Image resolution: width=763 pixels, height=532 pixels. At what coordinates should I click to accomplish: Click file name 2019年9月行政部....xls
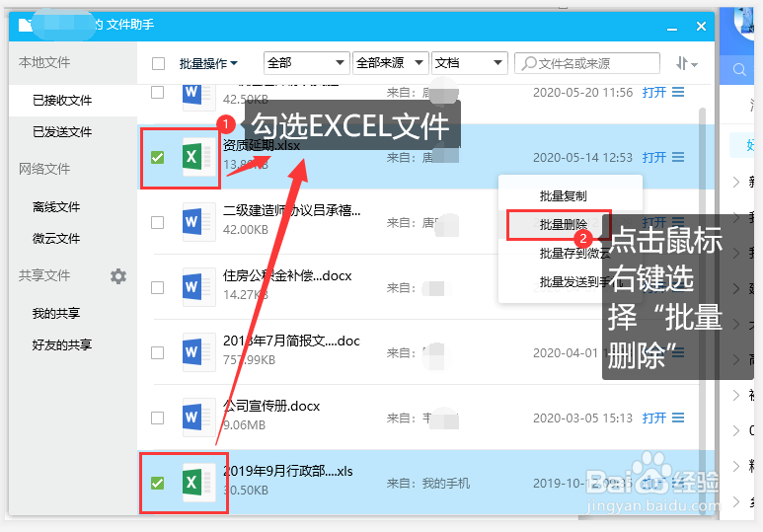pyautogui.click(x=288, y=471)
